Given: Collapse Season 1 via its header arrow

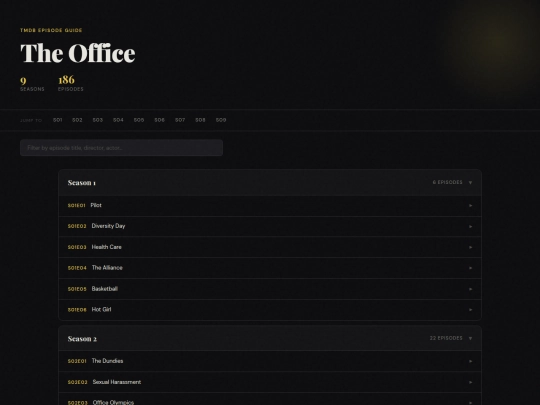Looking at the screenshot, I should coord(470,183).
